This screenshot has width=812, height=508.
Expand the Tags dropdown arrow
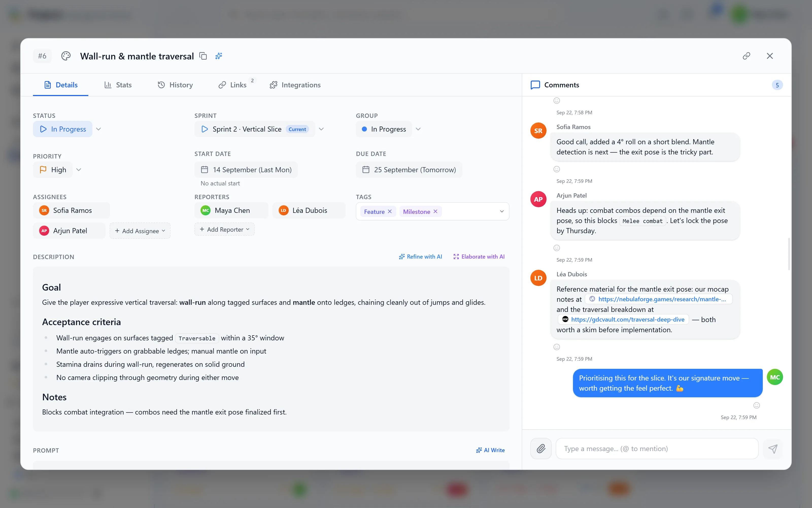coord(502,211)
